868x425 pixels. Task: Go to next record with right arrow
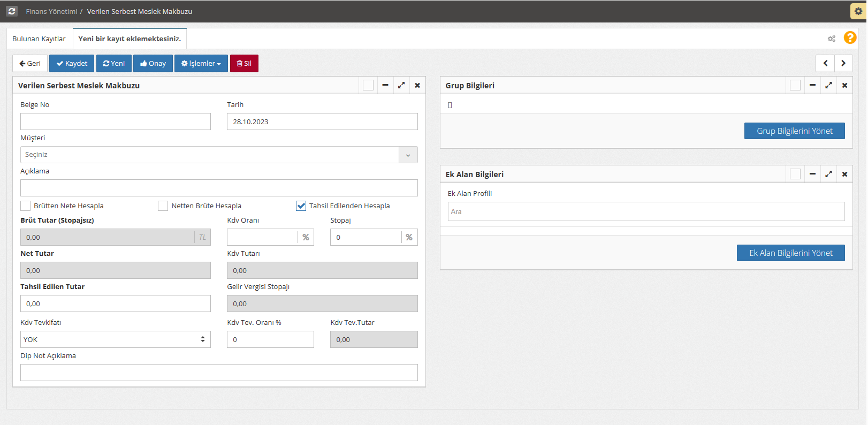[x=843, y=63]
